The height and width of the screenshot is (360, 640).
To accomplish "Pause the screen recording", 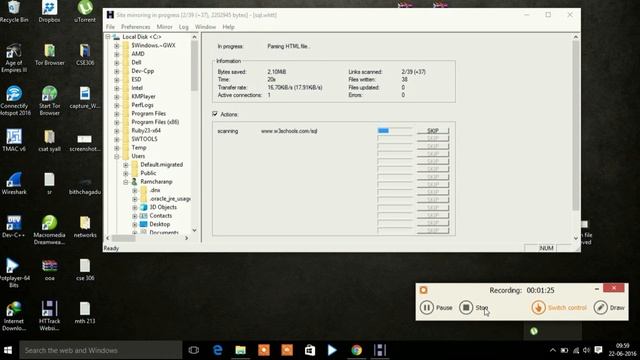I will 436,307.
